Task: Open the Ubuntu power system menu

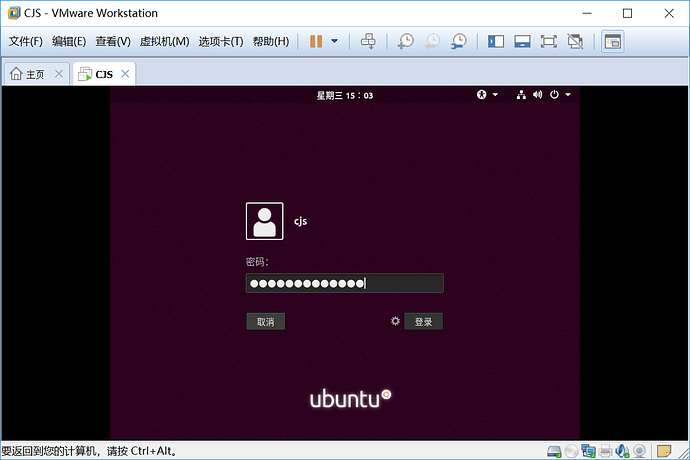Action: point(560,95)
